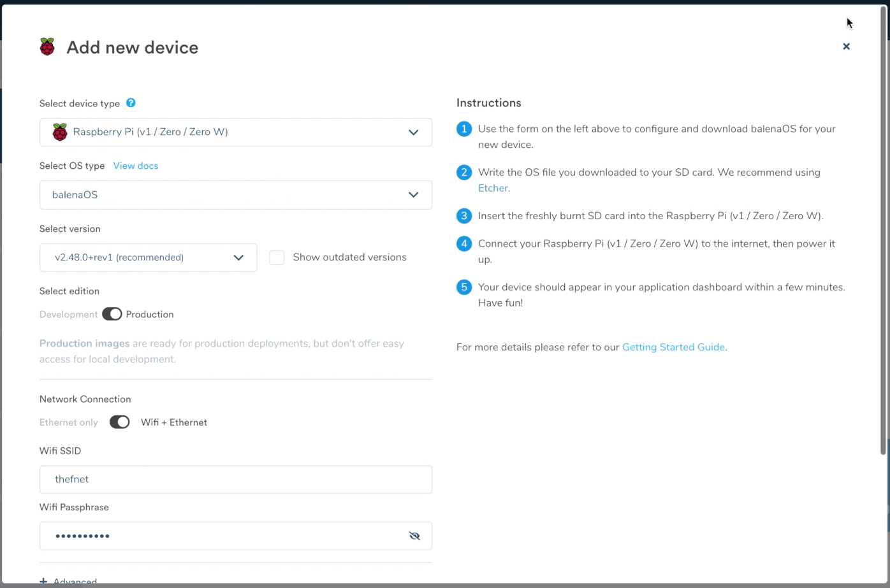This screenshot has height=588, width=890.
Task: Click the Raspberry Pi logo in dialog header
Action: [x=47, y=47]
